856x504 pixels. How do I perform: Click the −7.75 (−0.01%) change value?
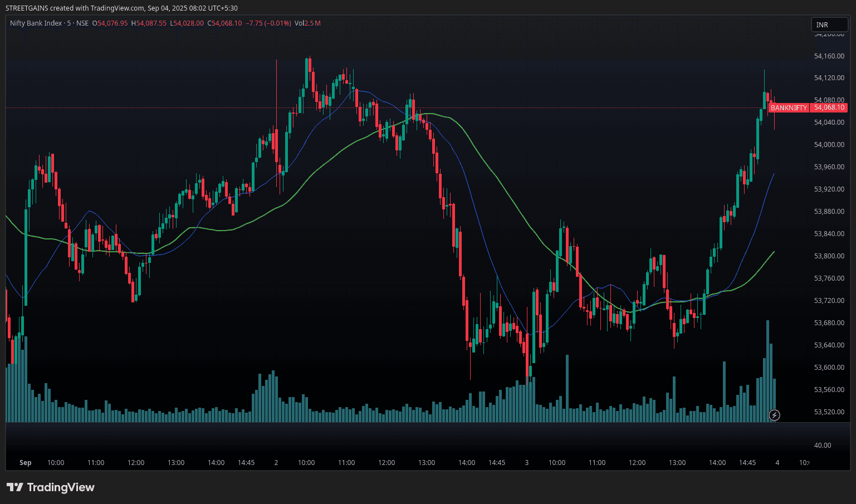pyautogui.click(x=268, y=23)
